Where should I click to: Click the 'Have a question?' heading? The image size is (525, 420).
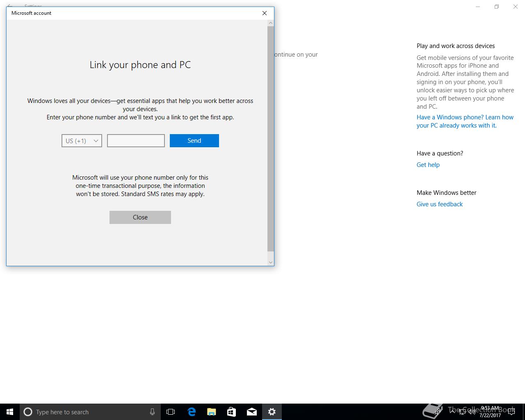(x=440, y=153)
